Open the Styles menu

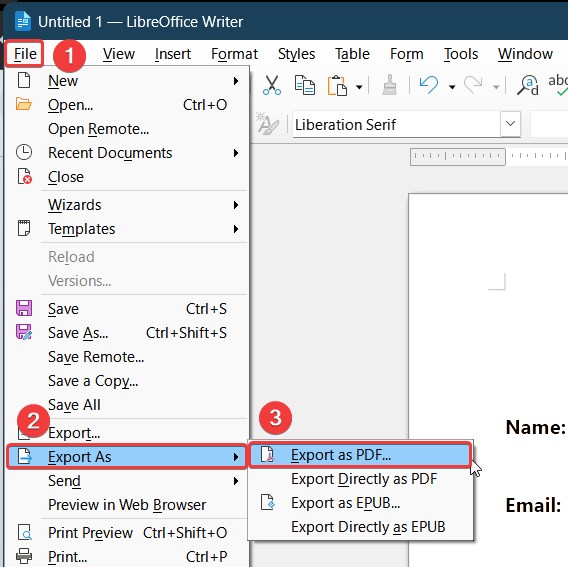[296, 54]
